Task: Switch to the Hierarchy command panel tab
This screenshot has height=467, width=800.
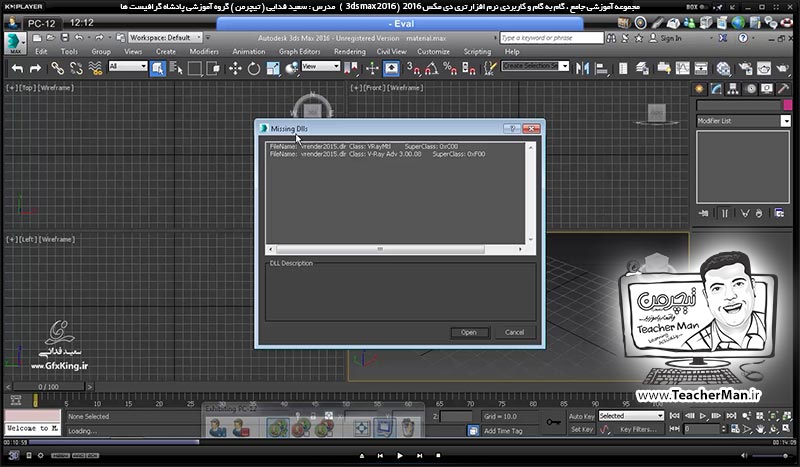Action: coord(734,89)
